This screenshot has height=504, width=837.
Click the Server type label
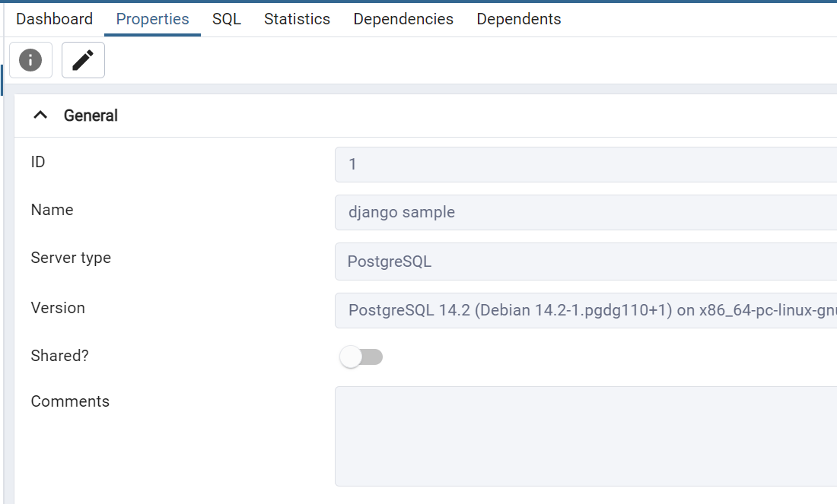pyautogui.click(x=71, y=258)
